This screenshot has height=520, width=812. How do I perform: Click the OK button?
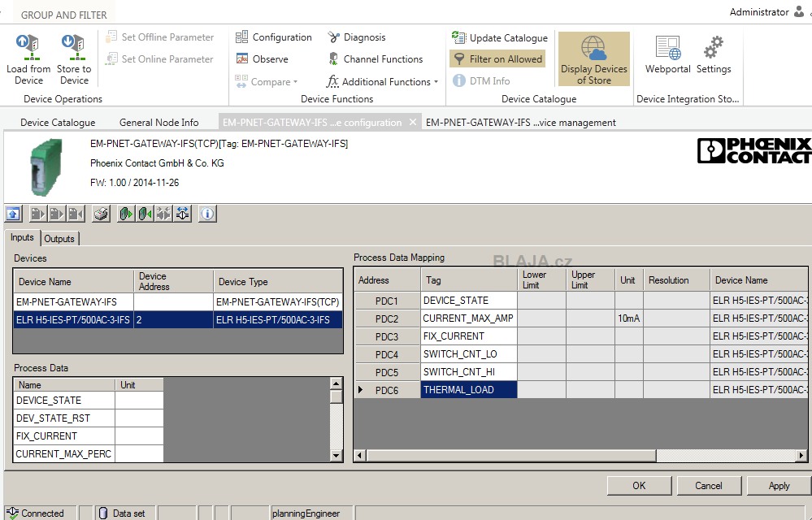[639, 485]
